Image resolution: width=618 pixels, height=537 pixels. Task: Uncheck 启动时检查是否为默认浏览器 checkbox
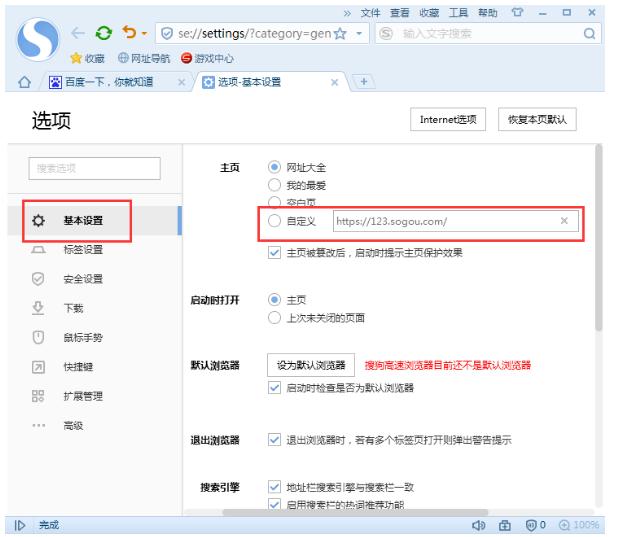tap(274, 387)
